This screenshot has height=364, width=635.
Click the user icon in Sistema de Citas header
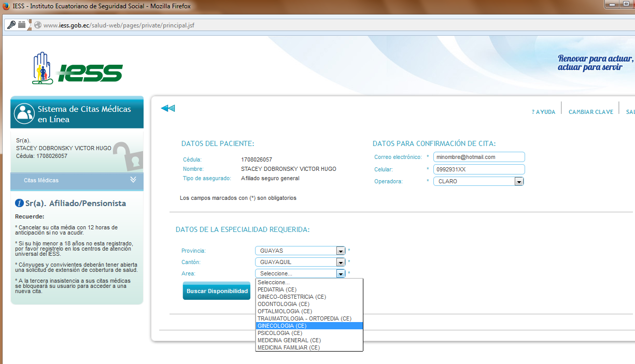(x=24, y=114)
